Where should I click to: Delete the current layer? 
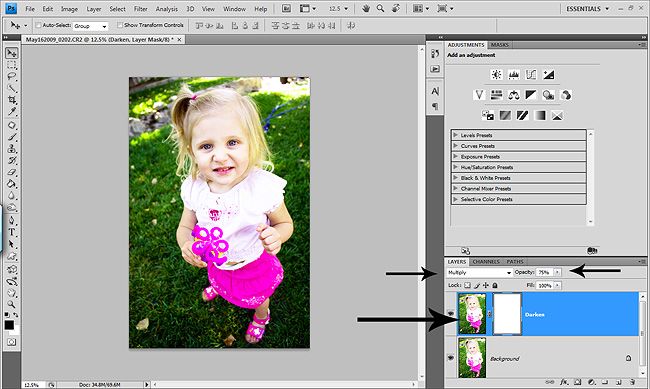click(632, 382)
